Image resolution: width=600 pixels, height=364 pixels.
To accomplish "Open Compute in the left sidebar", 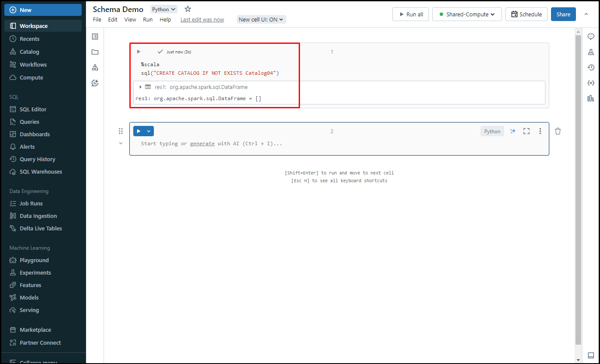I will 43,77.
